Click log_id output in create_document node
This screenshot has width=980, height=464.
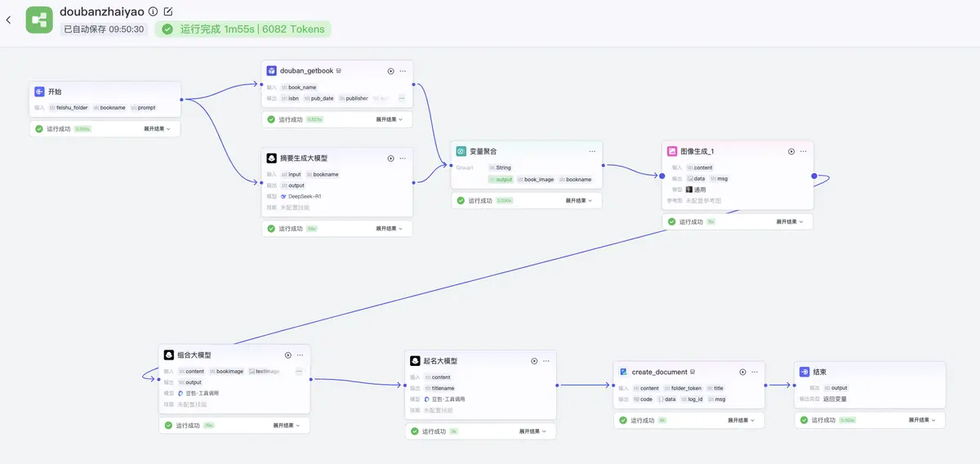click(x=692, y=399)
